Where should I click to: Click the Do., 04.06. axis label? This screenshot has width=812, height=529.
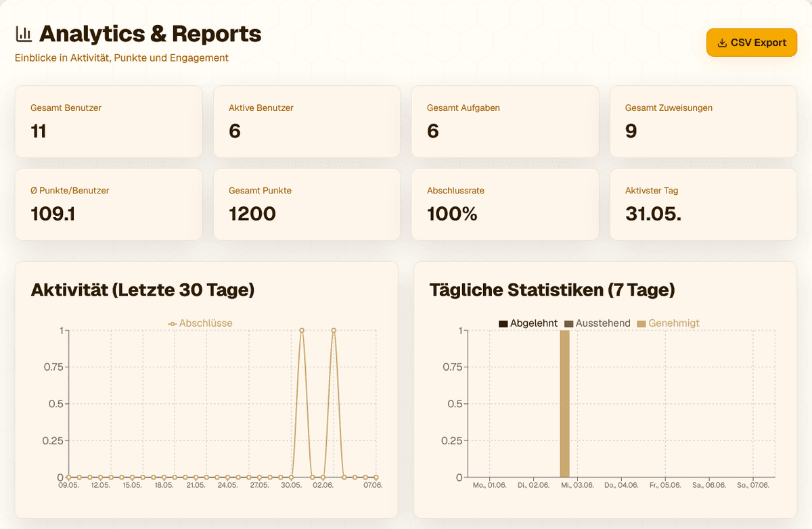(x=621, y=486)
